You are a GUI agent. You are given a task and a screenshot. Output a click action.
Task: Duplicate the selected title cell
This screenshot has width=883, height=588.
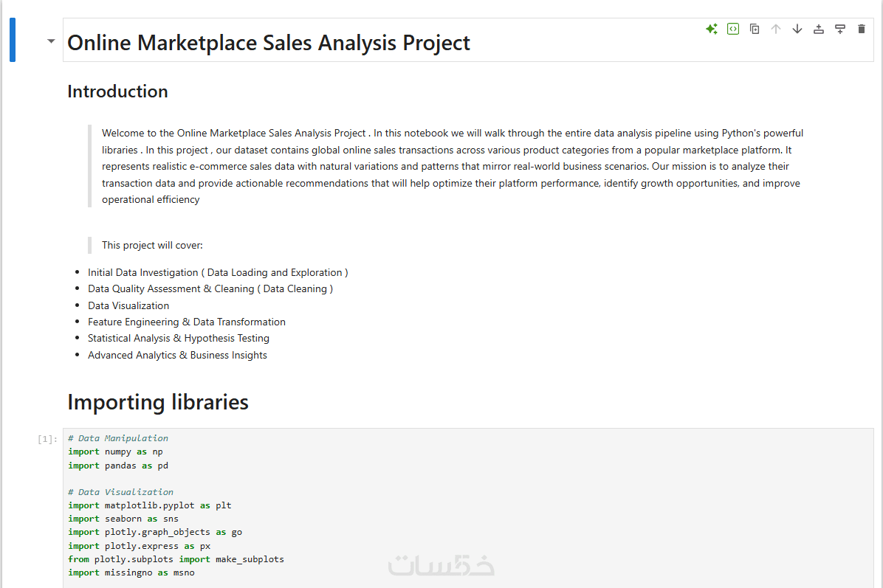click(x=755, y=29)
